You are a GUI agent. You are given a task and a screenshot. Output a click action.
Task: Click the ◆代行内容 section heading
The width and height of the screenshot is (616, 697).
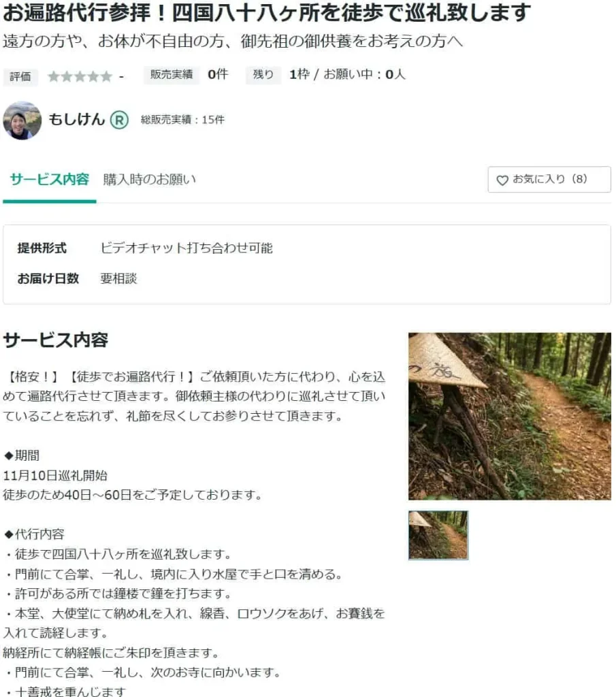[34, 534]
